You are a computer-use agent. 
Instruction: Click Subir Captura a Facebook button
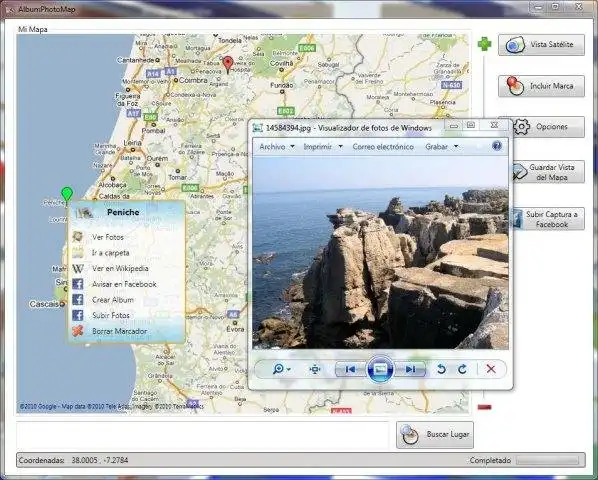(x=548, y=219)
